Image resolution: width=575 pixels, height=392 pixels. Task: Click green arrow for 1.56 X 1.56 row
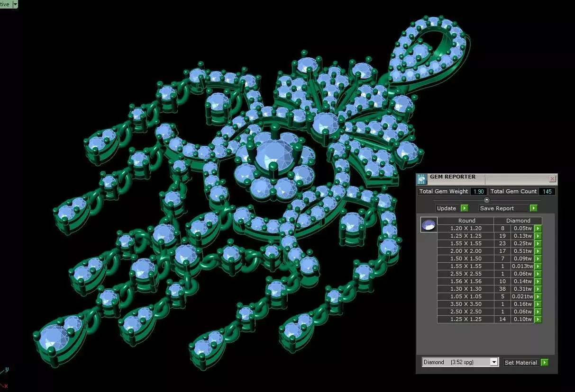point(538,281)
